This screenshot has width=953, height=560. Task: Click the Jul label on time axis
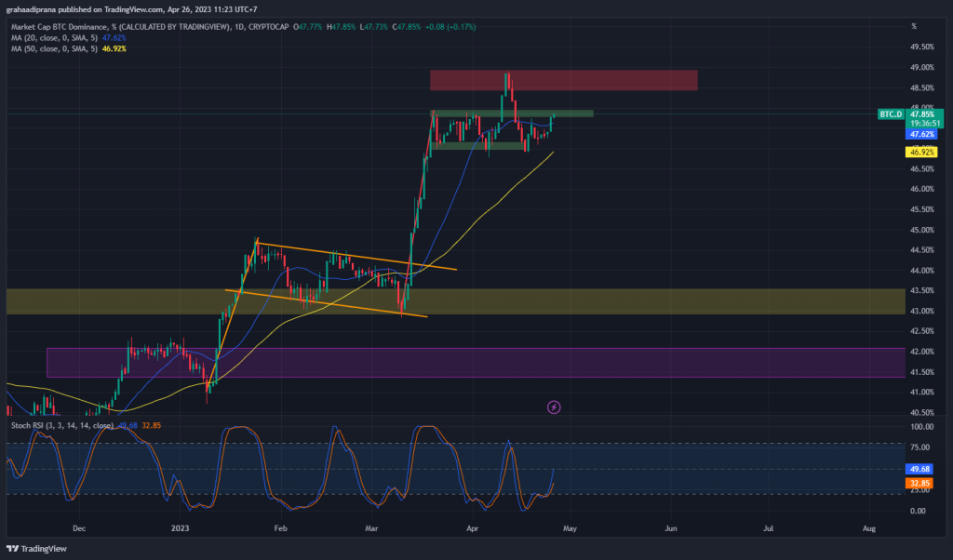[768, 528]
